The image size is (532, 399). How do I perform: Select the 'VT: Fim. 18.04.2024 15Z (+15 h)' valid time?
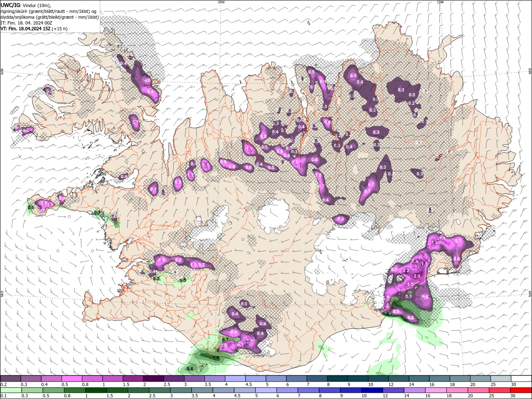click(x=34, y=29)
